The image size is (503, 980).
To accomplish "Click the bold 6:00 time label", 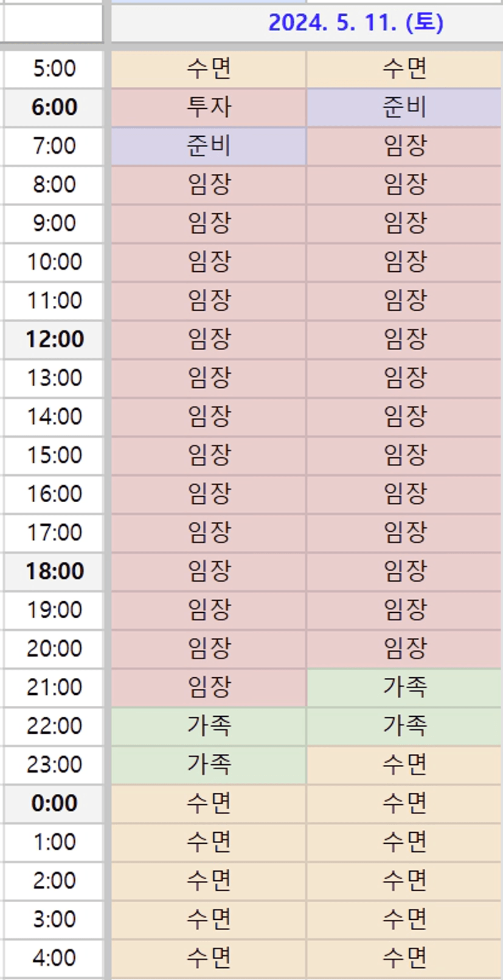I will (54, 107).
